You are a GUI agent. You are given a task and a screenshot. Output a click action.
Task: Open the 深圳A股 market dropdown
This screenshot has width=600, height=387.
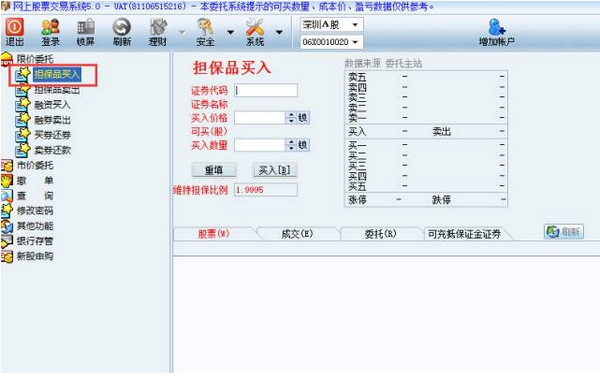(x=331, y=25)
